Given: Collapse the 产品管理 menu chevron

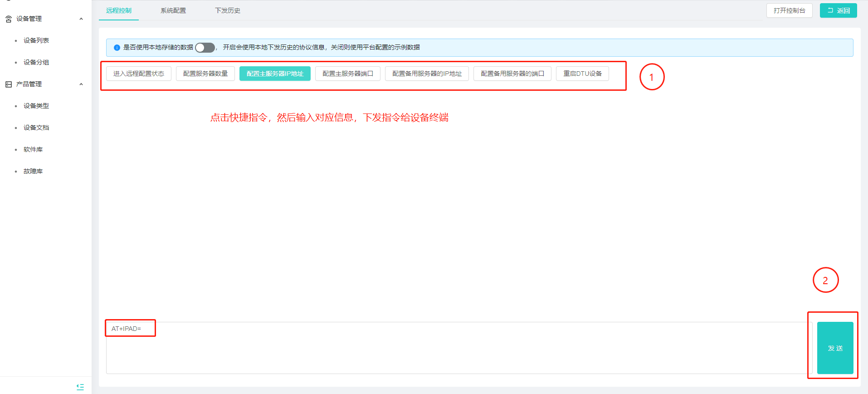Looking at the screenshot, I should (x=81, y=84).
